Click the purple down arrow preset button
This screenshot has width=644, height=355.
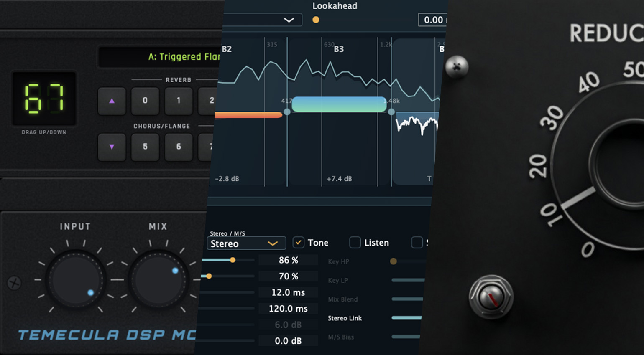click(x=112, y=147)
